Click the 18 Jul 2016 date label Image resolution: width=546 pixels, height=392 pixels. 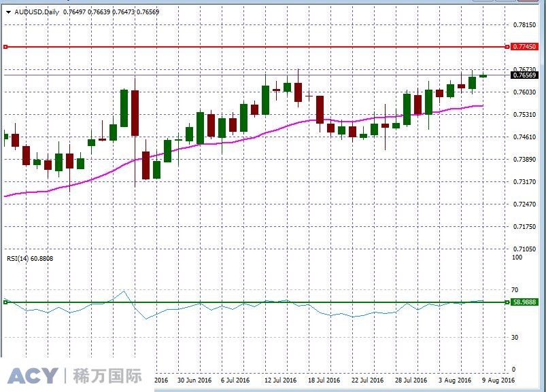[324, 380]
